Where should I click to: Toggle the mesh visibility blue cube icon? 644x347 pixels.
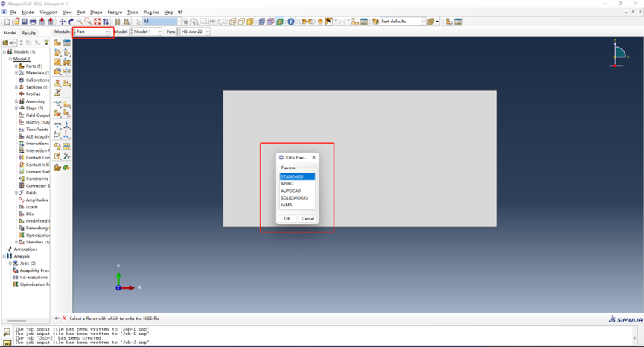coord(261,22)
